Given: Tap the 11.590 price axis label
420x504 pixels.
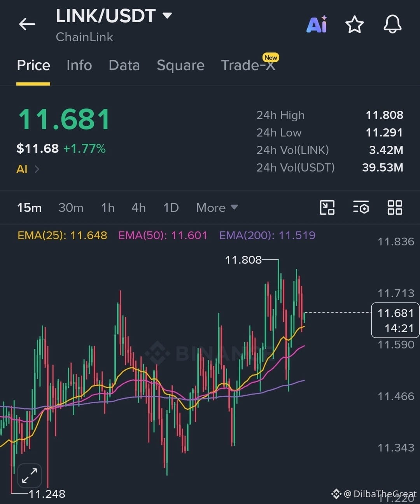Looking at the screenshot, I should tap(396, 345).
